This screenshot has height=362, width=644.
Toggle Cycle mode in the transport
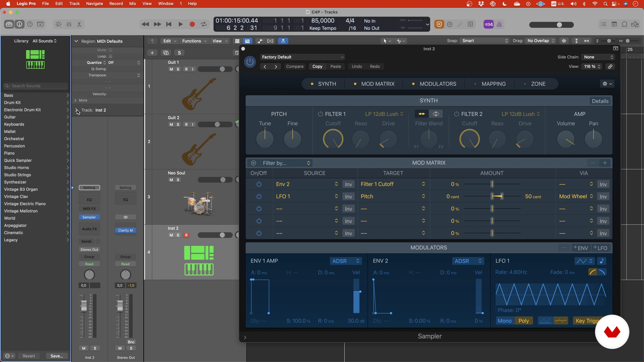coord(204,24)
